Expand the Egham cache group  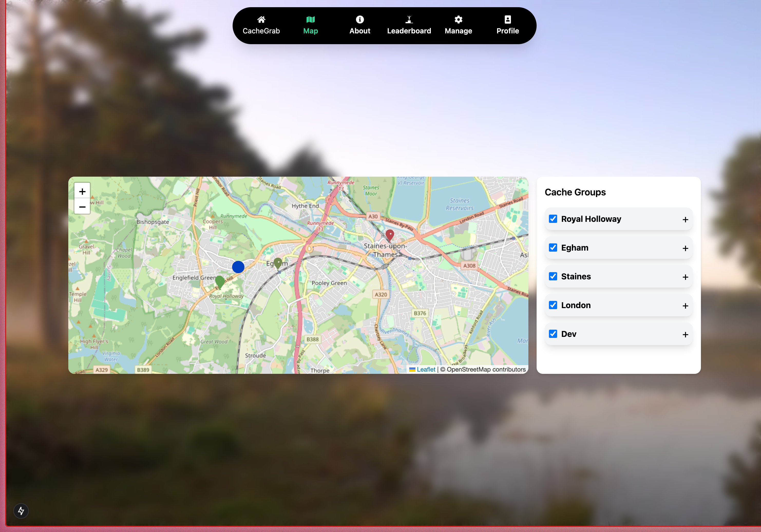pyautogui.click(x=685, y=248)
